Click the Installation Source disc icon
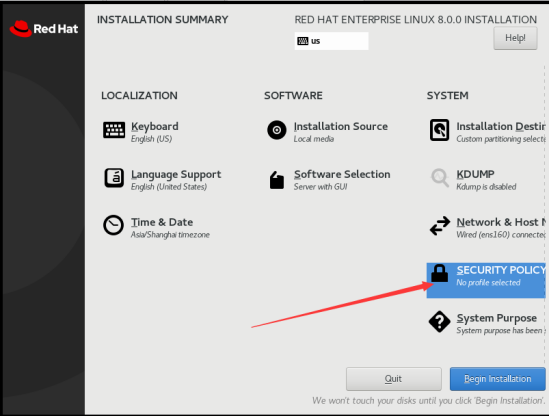Viewport: 550px width, 416px height. [x=277, y=130]
